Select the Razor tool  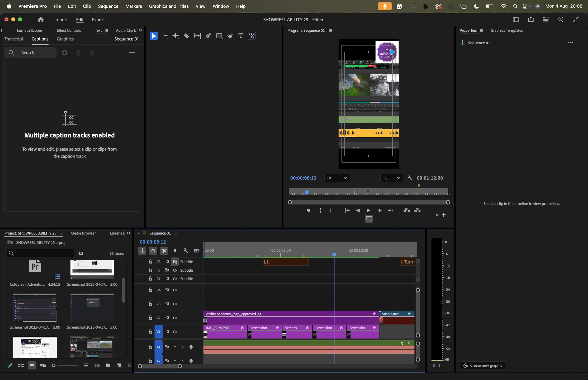click(x=186, y=36)
